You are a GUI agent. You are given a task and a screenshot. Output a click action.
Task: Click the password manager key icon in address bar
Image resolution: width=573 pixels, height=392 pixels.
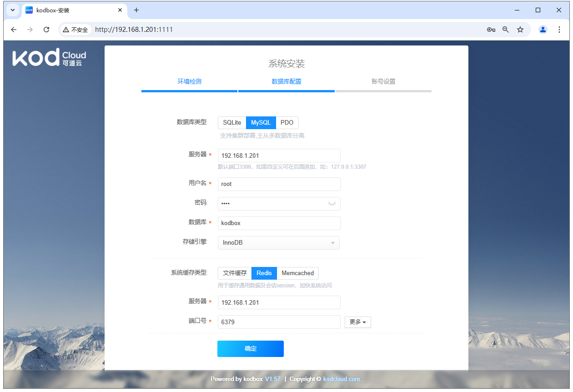click(x=491, y=29)
